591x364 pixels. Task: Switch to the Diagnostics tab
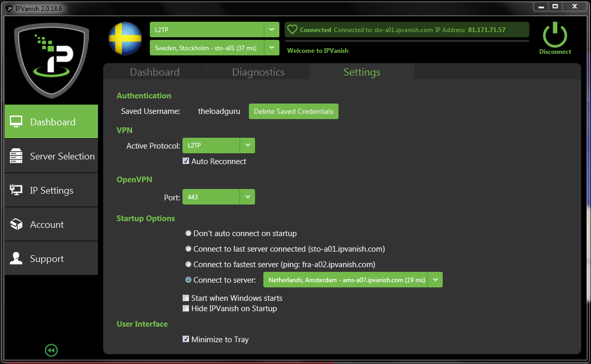(x=258, y=71)
